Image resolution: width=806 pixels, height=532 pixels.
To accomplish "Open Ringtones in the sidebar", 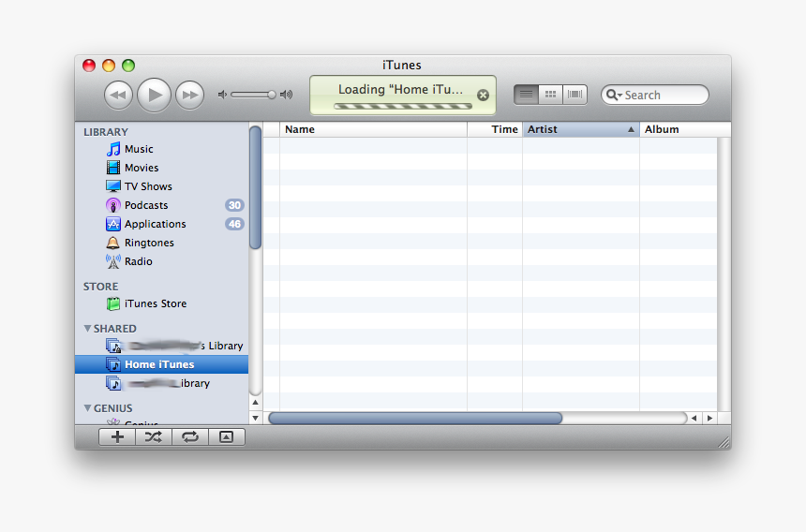I will tap(149, 243).
